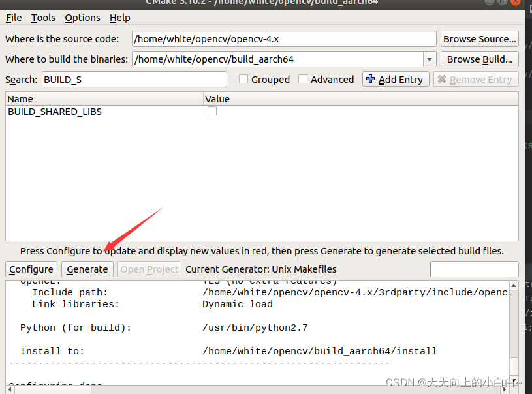This screenshot has width=532, height=394.
Task: Click the horizontal scrollbar thumb in output log
Action: (x=53, y=389)
